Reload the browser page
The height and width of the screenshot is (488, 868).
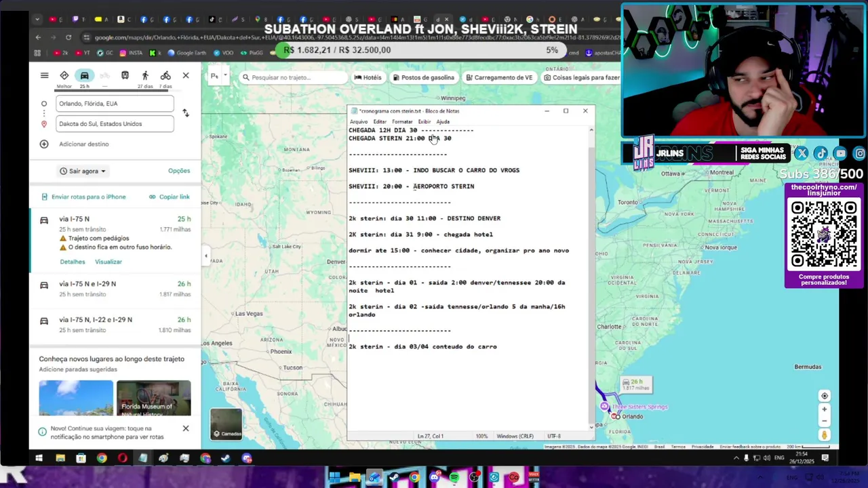pyautogui.click(x=68, y=37)
